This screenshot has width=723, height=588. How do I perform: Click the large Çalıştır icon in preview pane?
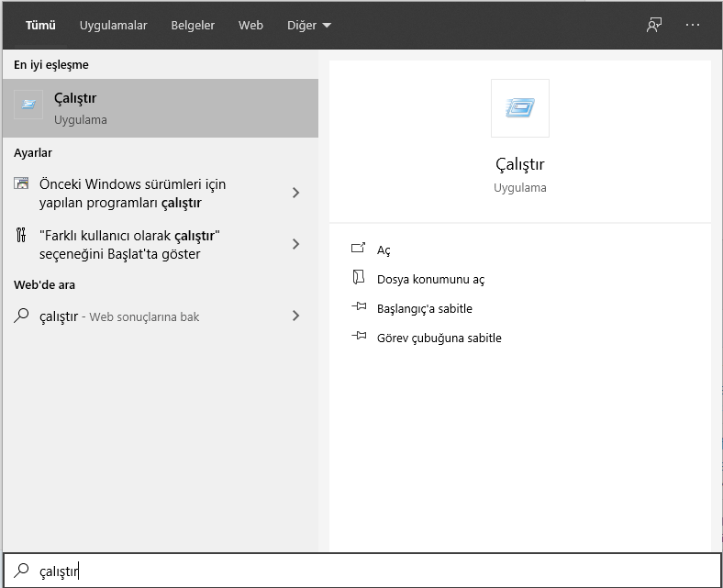coord(520,108)
